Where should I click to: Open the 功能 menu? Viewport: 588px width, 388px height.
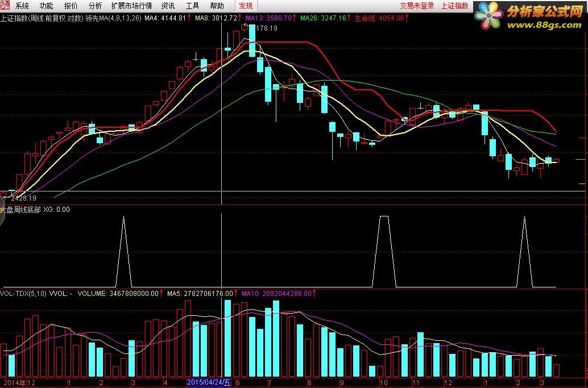tap(46, 6)
